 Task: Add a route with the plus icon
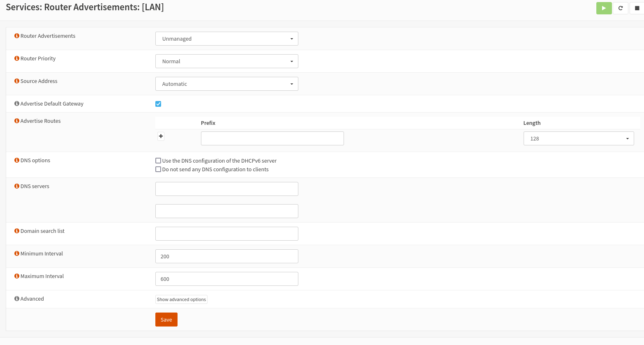tap(161, 136)
